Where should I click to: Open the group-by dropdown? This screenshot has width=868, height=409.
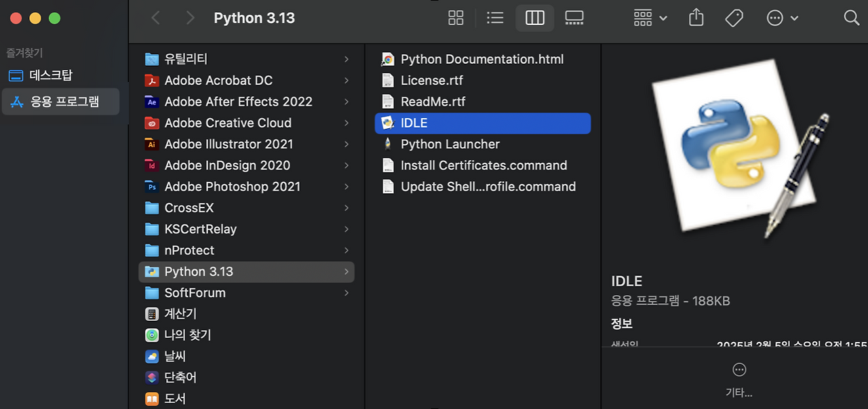(x=650, y=18)
